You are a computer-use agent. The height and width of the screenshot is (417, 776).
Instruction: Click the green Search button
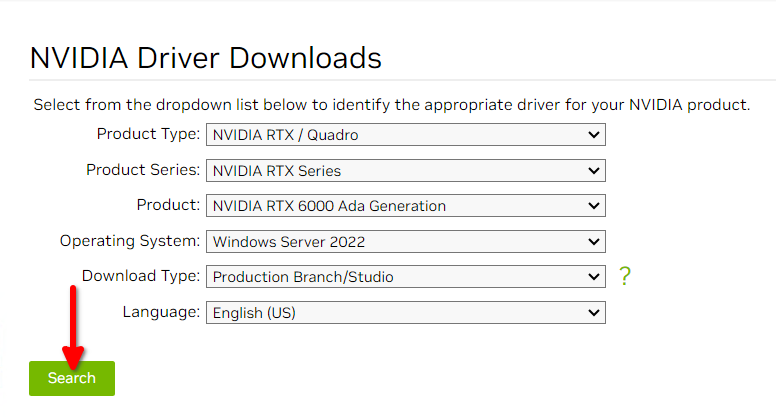72,378
